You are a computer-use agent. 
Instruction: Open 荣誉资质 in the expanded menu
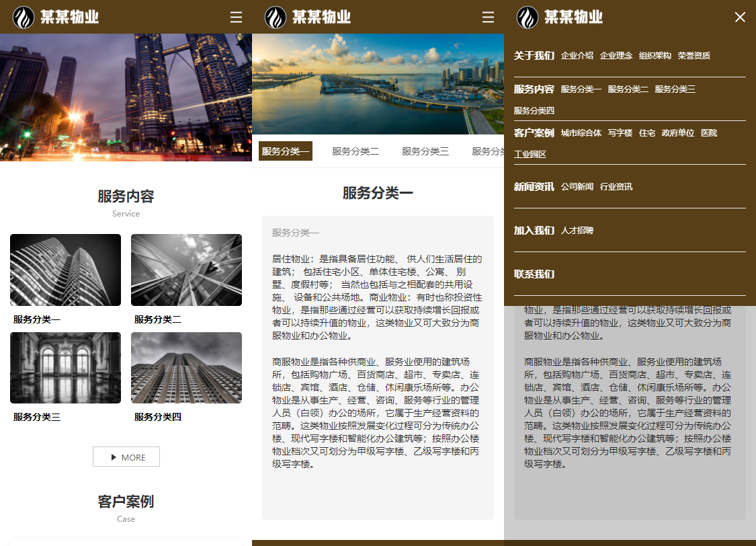pyautogui.click(x=694, y=55)
